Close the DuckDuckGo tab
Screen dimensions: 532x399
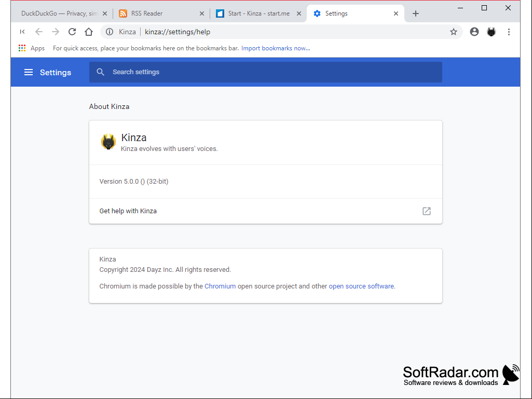coord(105,13)
